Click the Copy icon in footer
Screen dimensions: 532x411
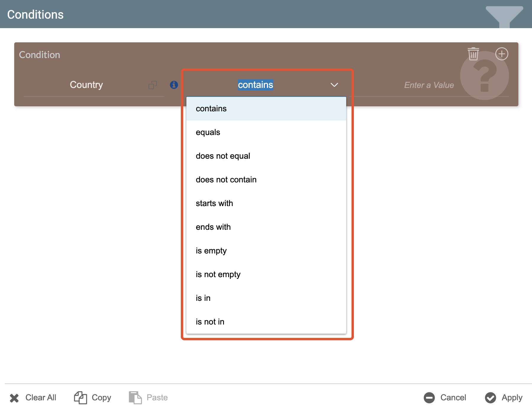pyautogui.click(x=80, y=397)
